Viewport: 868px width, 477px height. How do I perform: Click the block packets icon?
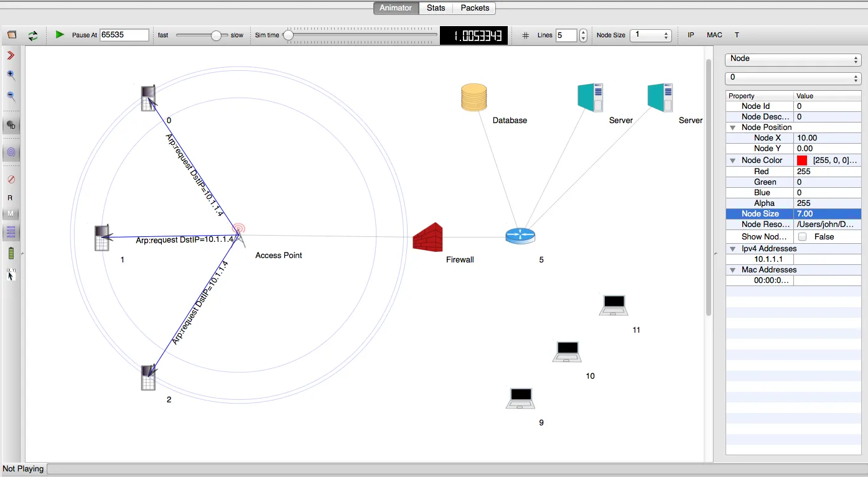11,179
